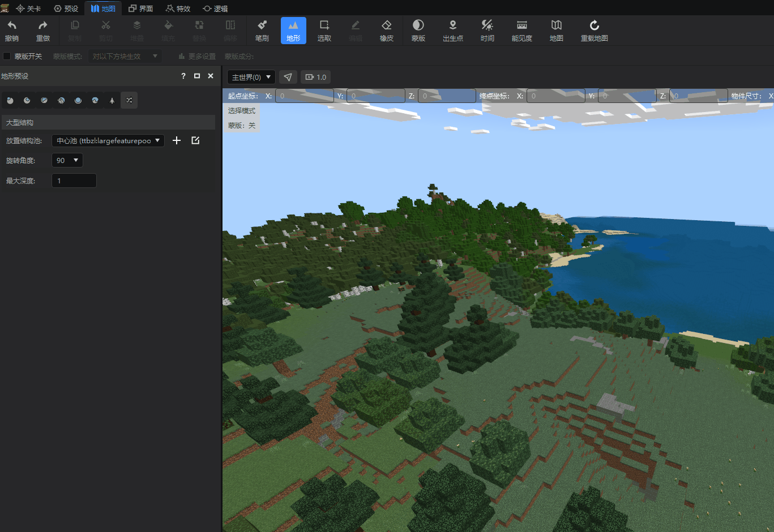Open the 蒙版模式 对以下方块生效 dropdown
774x532 pixels.
pos(125,56)
